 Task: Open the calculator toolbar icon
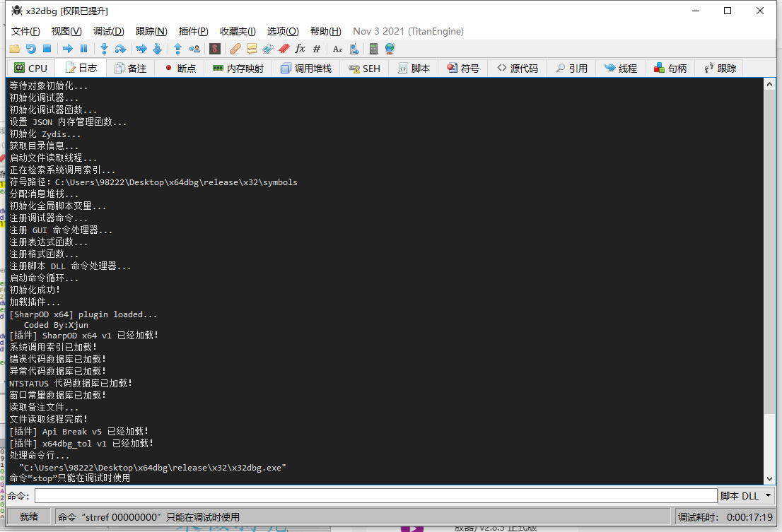tap(373, 49)
